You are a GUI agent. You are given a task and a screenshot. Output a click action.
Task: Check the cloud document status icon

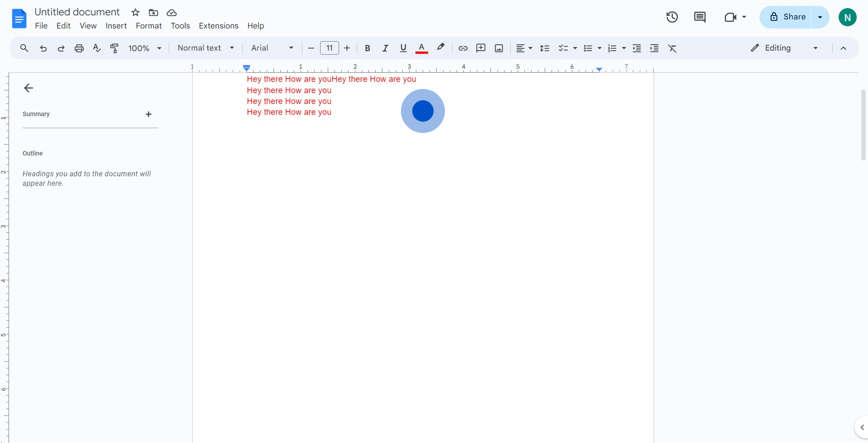tap(171, 13)
